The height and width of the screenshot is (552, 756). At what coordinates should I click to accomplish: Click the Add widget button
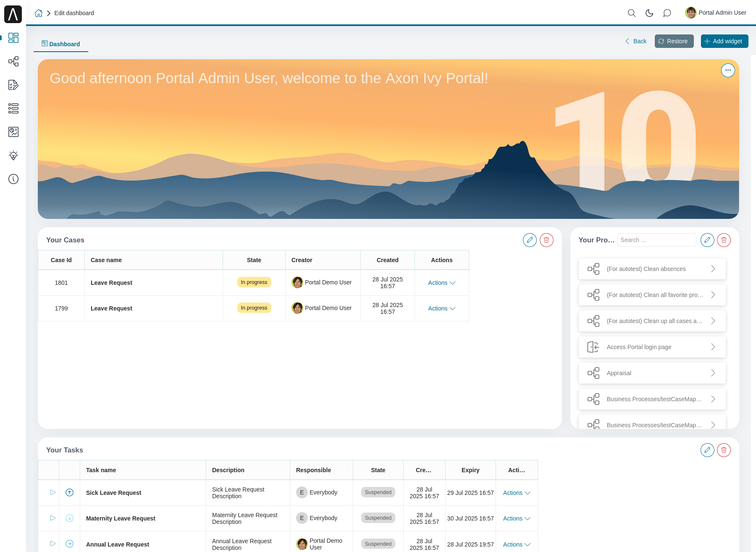[x=724, y=41]
